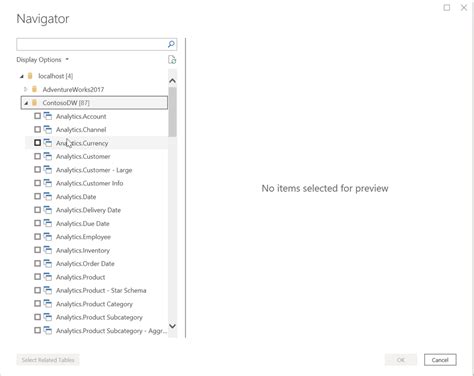Select the AdventureWorks2017 label
This screenshot has height=376, width=474.
(x=73, y=89)
